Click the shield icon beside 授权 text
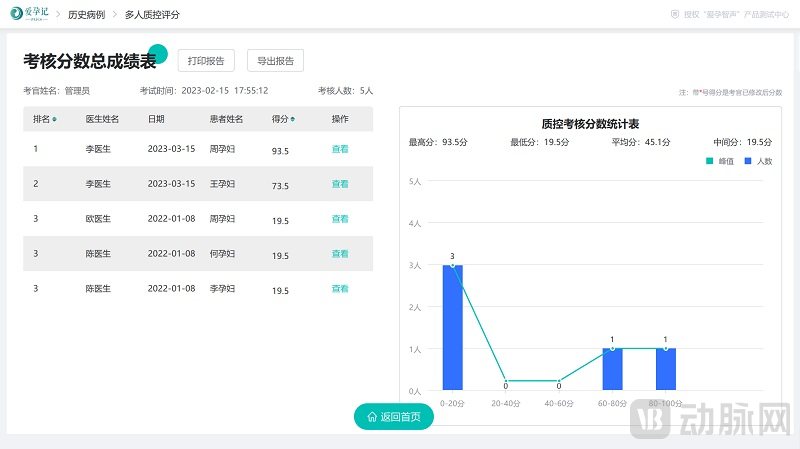Image resolution: width=800 pixels, height=449 pixels. (674, 15)
